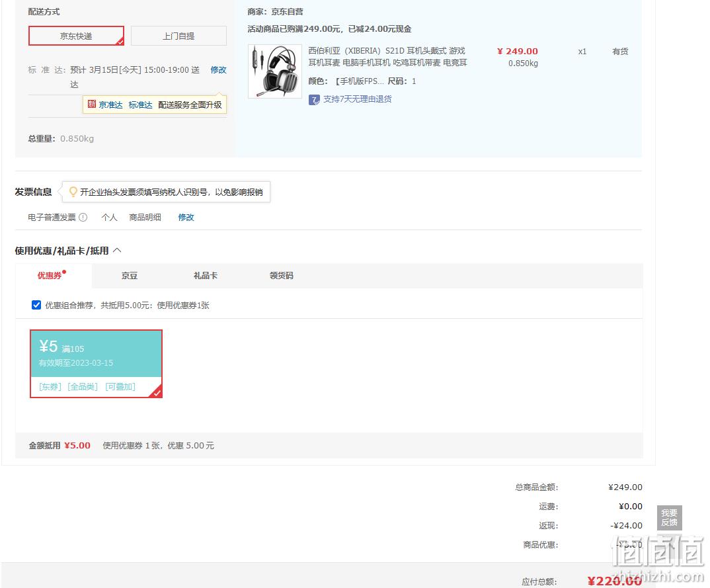
Task: Collapse the 使用优惠/礼品卡/抵用 section
Action: point(117,251)
